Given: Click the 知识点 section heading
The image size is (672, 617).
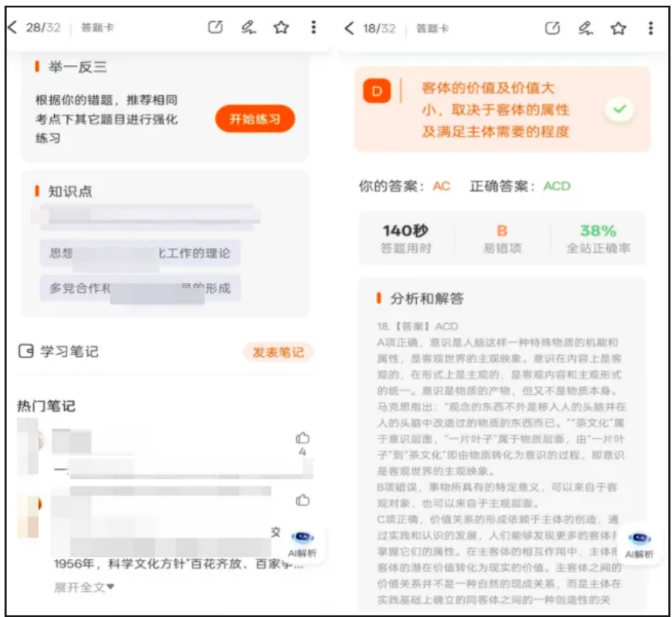Looking at the screenshot, I should pyautogui.click(x=70, y=191).
